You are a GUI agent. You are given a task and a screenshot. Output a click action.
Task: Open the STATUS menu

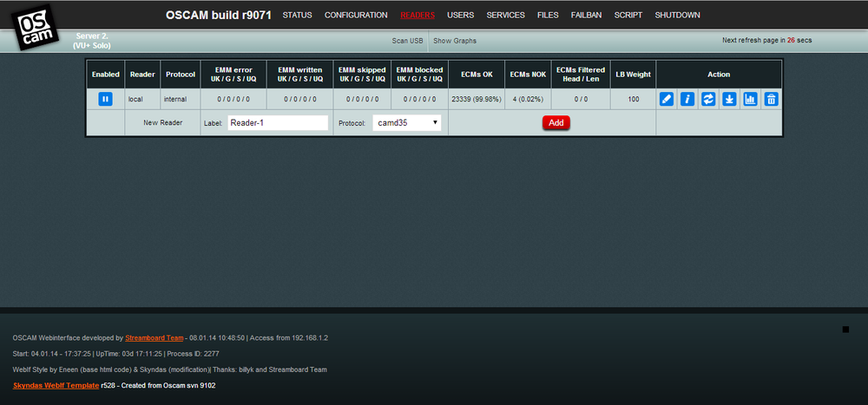pos(297,16)
